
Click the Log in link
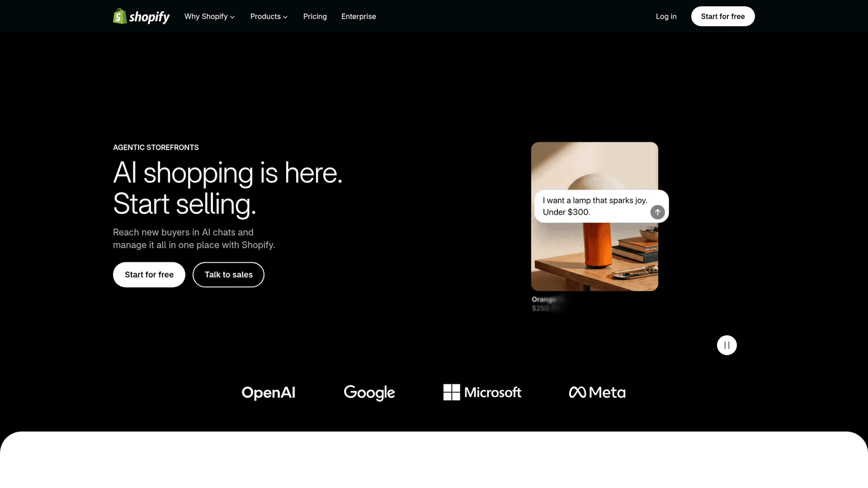(x=666, y=17)
